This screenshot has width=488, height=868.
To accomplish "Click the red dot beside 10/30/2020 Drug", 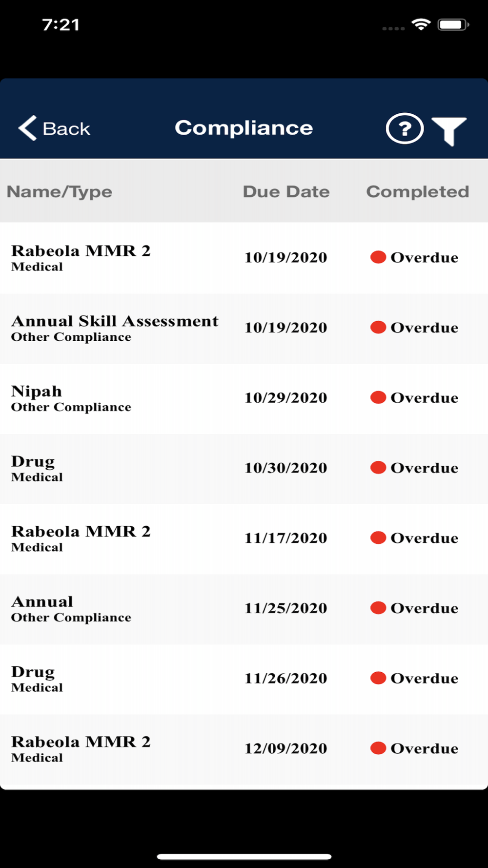I will [x=378, y=468].
